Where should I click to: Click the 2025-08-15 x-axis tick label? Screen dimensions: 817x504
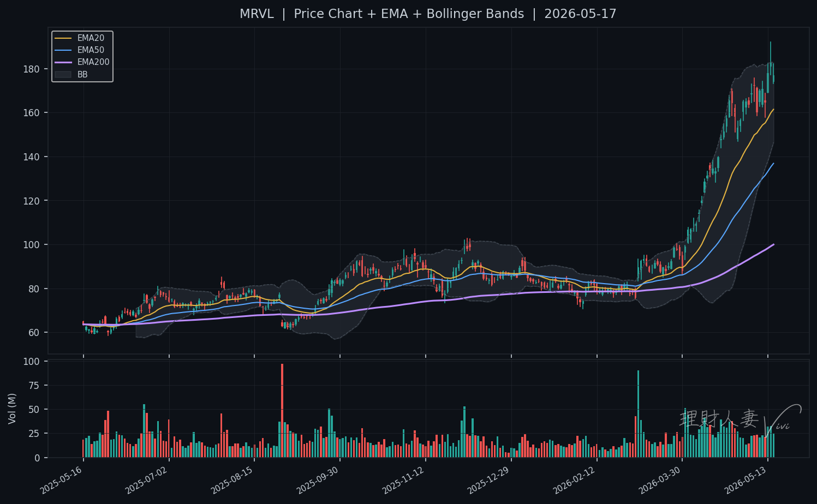(234, 479)
